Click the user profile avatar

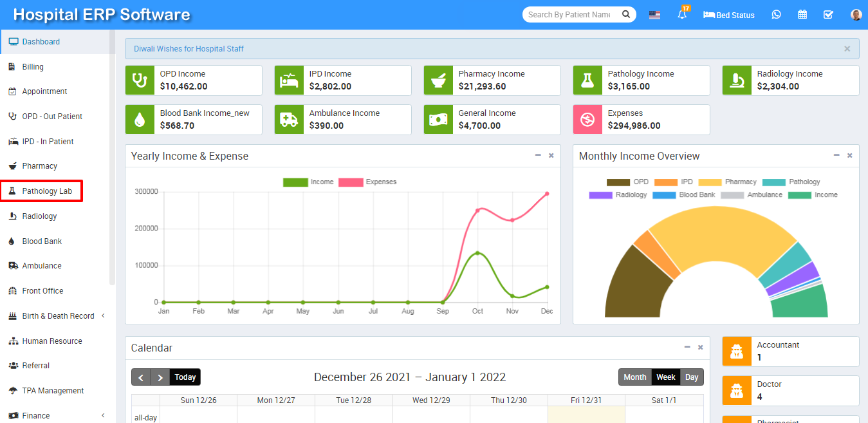coord(856,15)
